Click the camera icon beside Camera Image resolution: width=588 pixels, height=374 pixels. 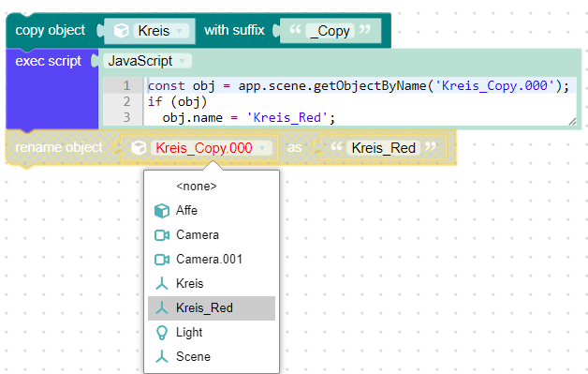tap(162, 235)
